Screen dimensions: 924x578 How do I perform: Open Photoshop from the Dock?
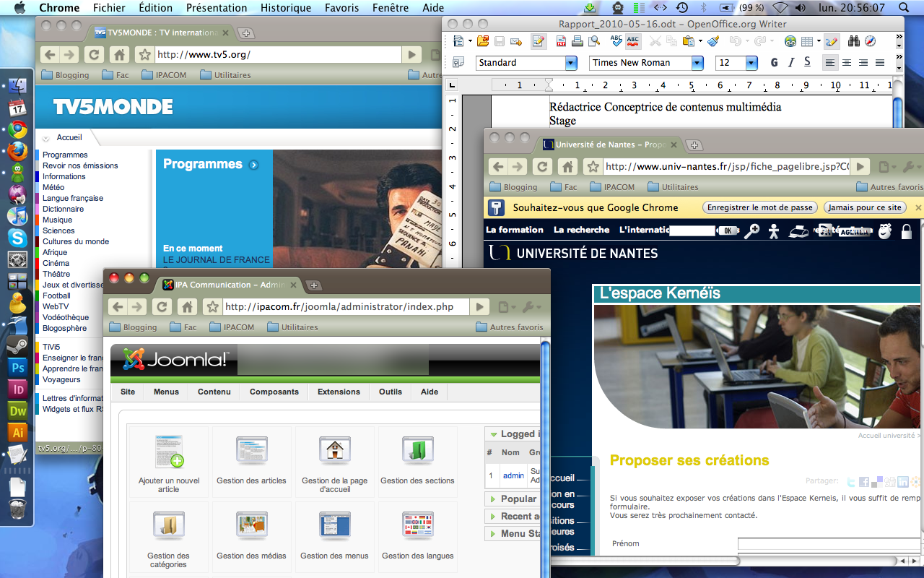17,367
